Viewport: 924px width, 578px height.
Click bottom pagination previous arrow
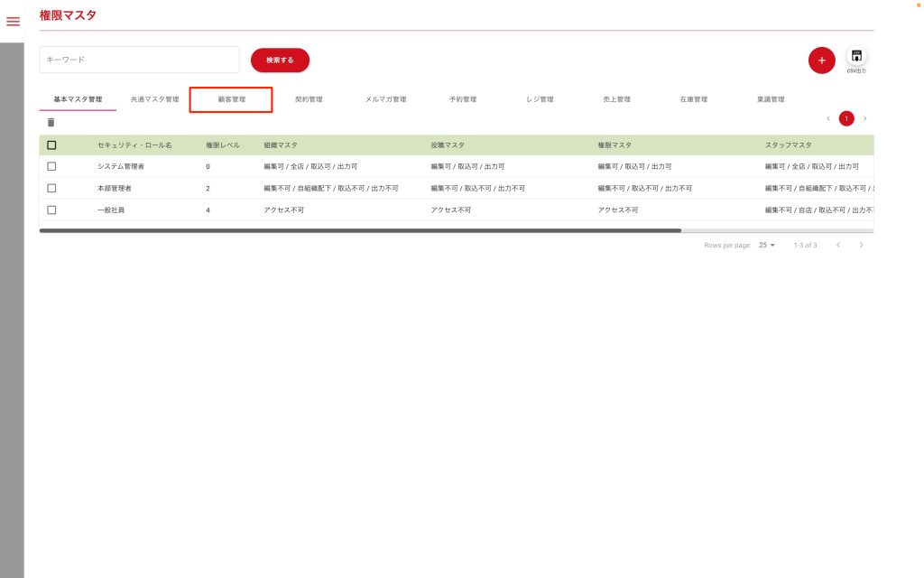pos(838,245)
